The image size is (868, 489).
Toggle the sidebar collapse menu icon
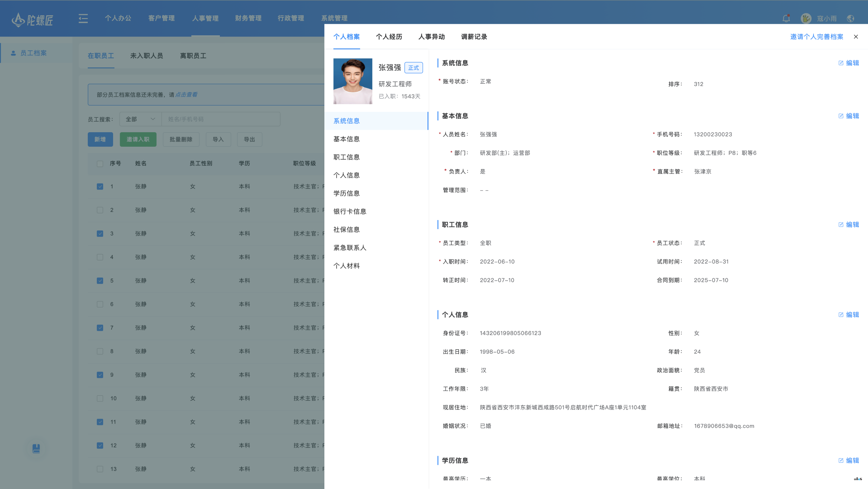coord(83,18)
